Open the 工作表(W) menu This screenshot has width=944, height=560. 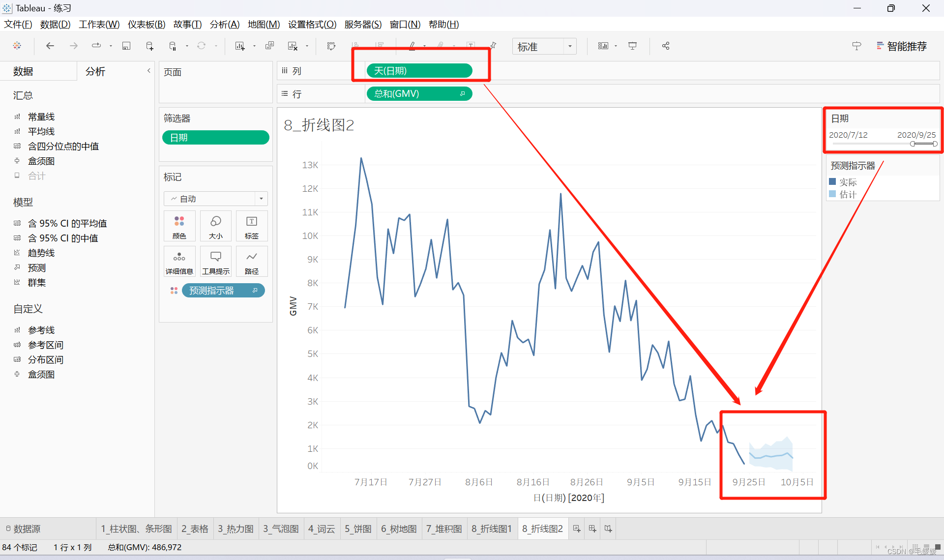click(99, 24)
